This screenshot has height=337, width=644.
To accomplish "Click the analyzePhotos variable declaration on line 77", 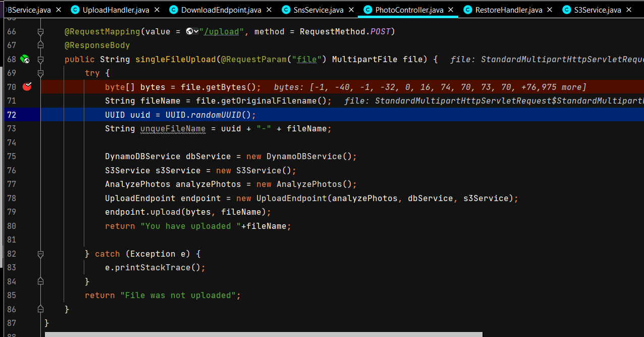I will pyautogui.click(x=208, y=184).
